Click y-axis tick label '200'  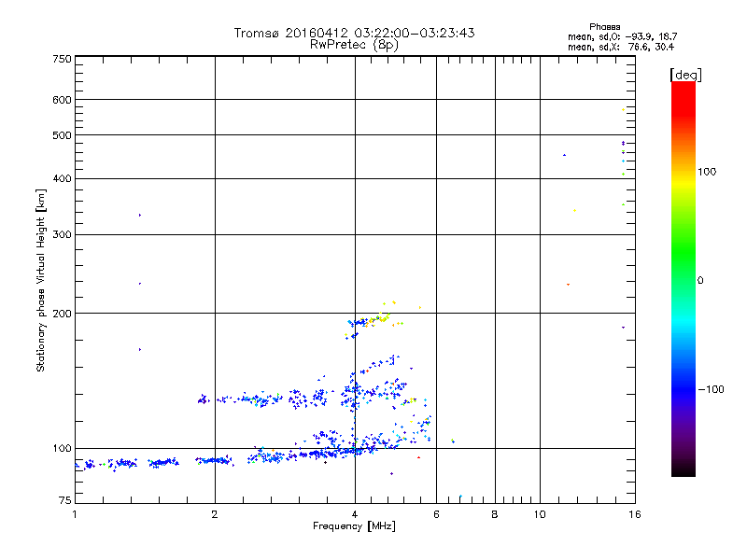pyautogui.click(x=63, y=314)
